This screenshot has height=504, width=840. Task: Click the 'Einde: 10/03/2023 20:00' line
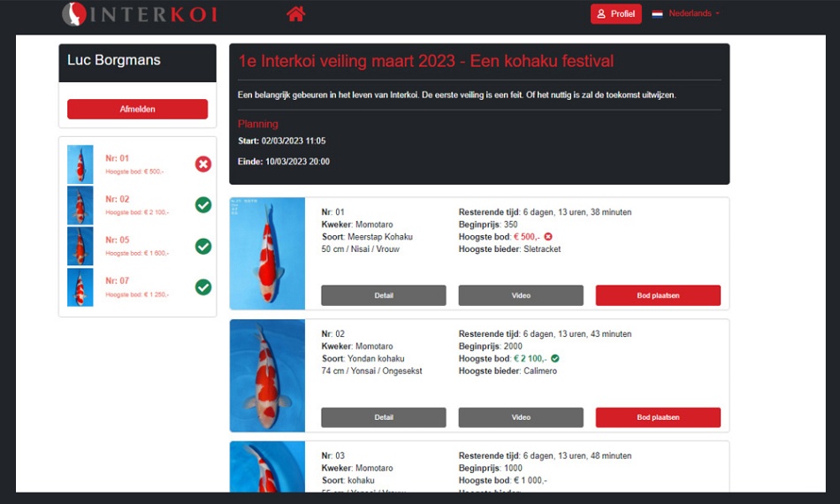[284, 161]
